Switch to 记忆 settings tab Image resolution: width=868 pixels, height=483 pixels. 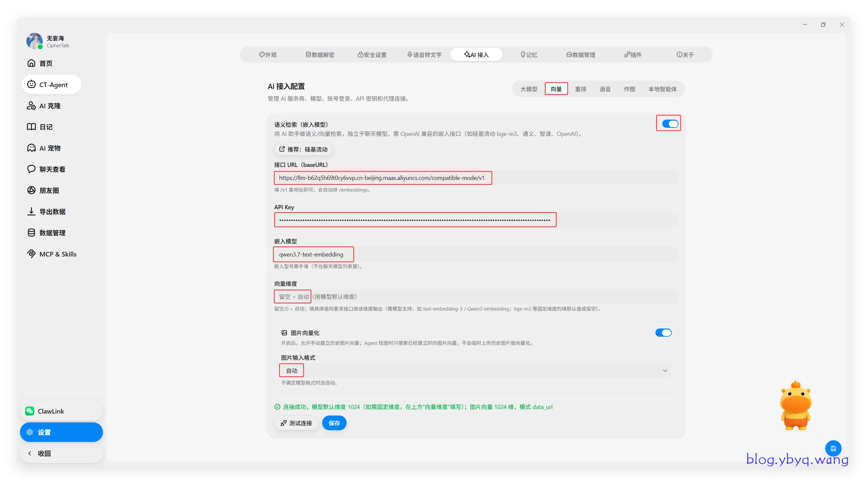coord(528,54)
